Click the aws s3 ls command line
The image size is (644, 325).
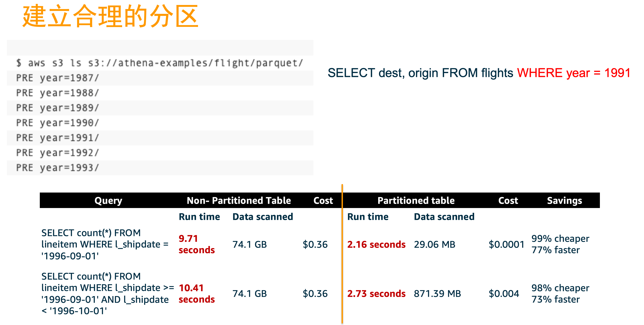(x=159, y=63)
